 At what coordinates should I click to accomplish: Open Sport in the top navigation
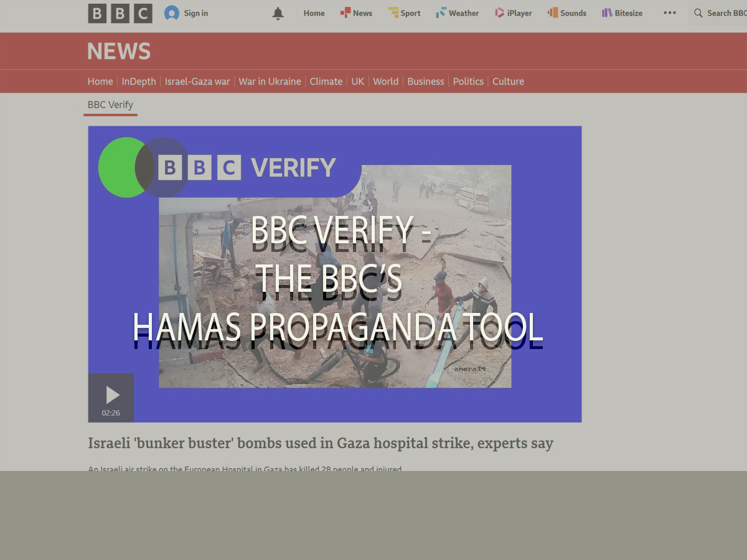pos(410,13)
